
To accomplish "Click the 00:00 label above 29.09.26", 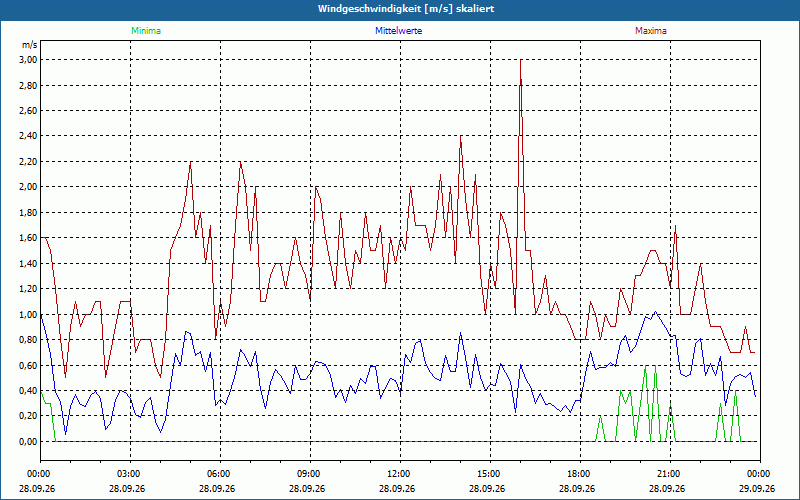I will click(x=760, y=474).
